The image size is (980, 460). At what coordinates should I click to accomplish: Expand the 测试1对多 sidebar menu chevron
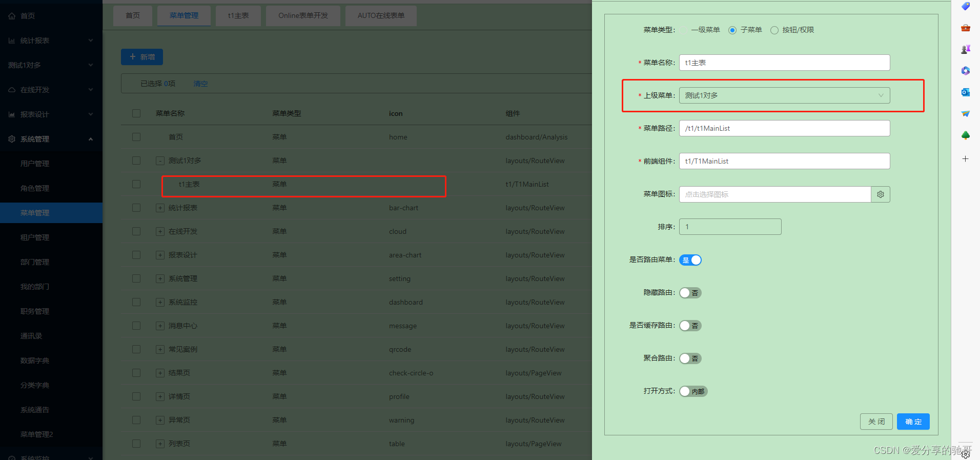coord(91,65)
